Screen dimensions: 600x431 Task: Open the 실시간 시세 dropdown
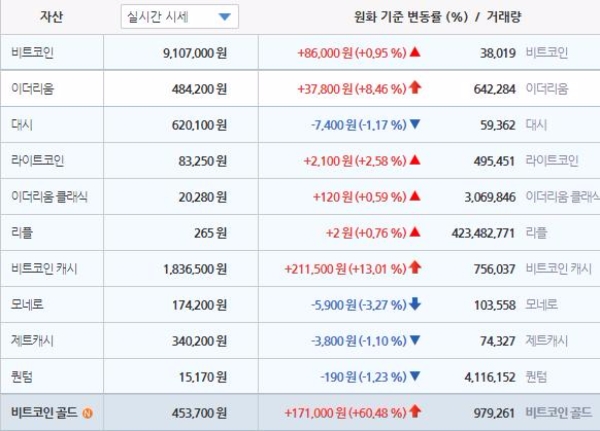[179, 16]
